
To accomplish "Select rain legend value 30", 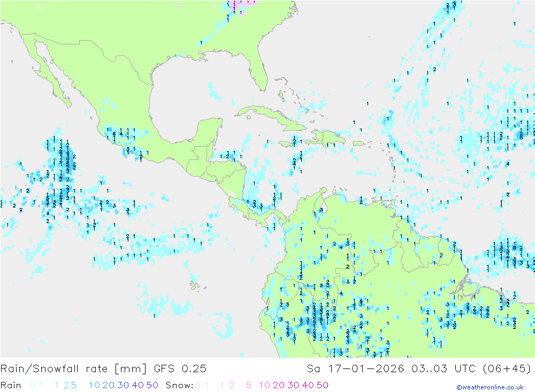I will (123, 385).
